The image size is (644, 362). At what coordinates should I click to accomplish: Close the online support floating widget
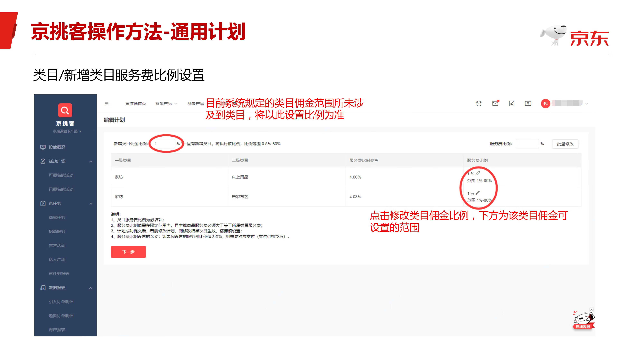(591, 310)
